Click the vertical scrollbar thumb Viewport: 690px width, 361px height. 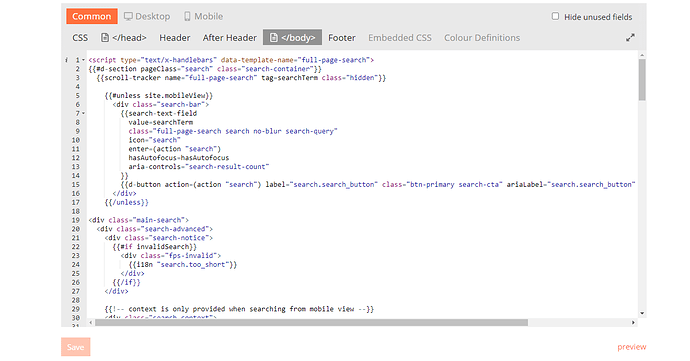pyautogui.click(x=642, y=80)
